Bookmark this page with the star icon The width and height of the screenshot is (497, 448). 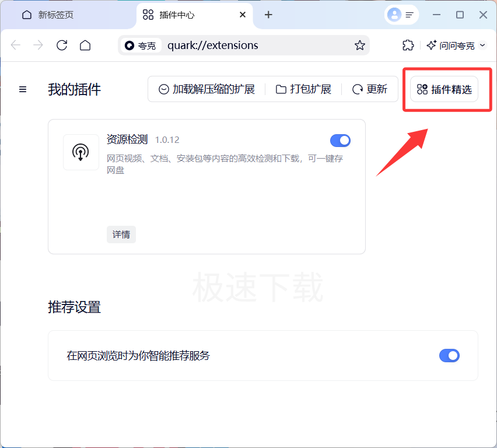coord(359,45)
